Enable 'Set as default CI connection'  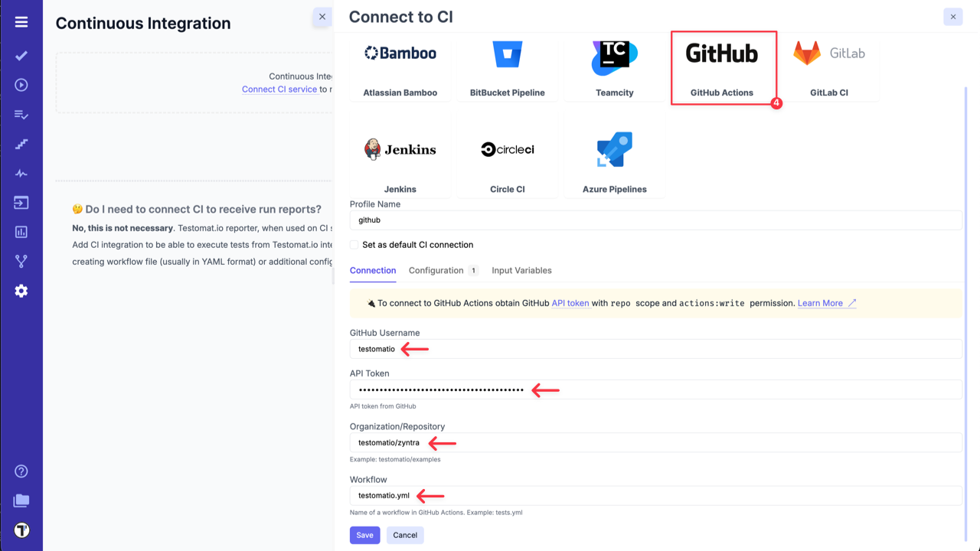[x=352, y=245]
